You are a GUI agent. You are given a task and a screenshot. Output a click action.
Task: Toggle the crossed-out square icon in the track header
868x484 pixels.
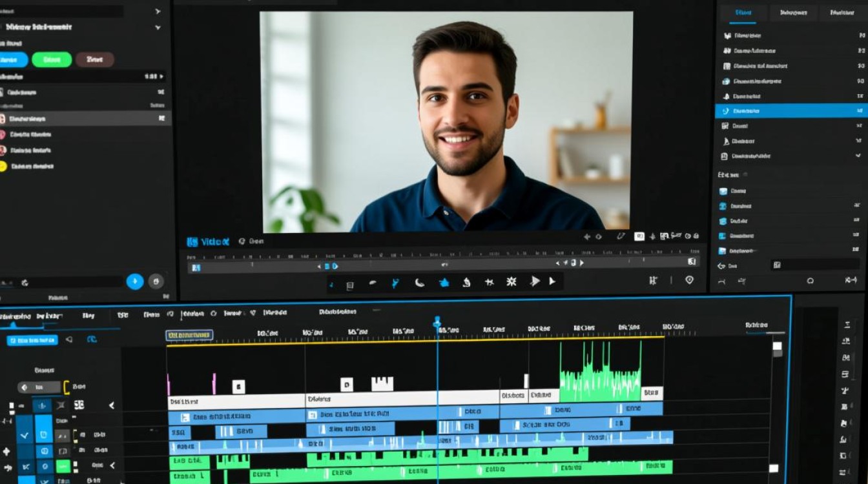point(61,405)
